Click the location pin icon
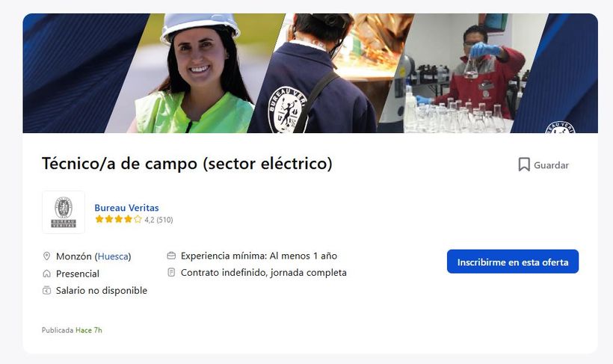613x364 pixels. coord(46,256)
